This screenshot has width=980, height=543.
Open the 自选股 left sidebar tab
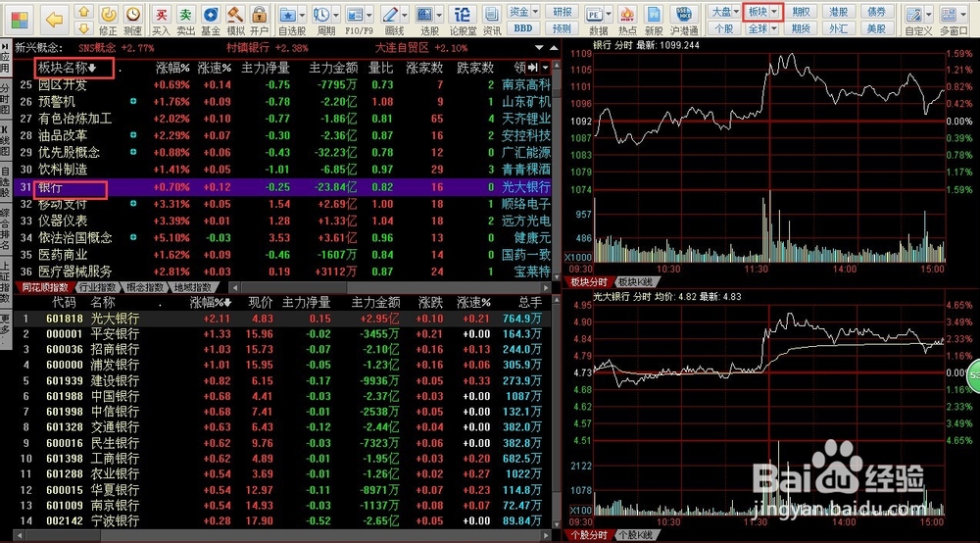[x=5, y=182]
